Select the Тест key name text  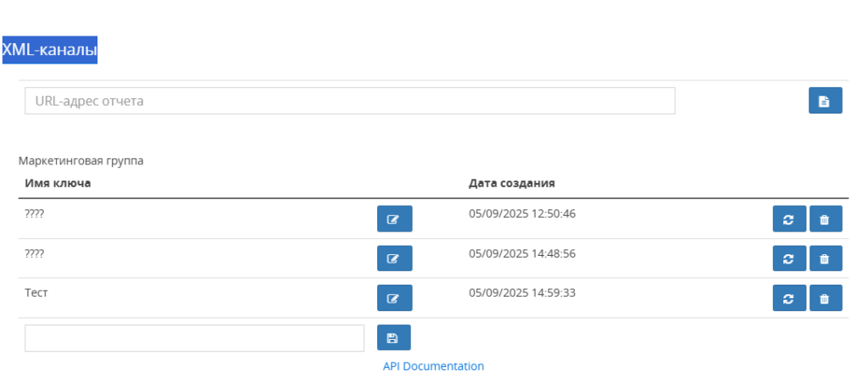pyautogui.click(x=36, y=293)
